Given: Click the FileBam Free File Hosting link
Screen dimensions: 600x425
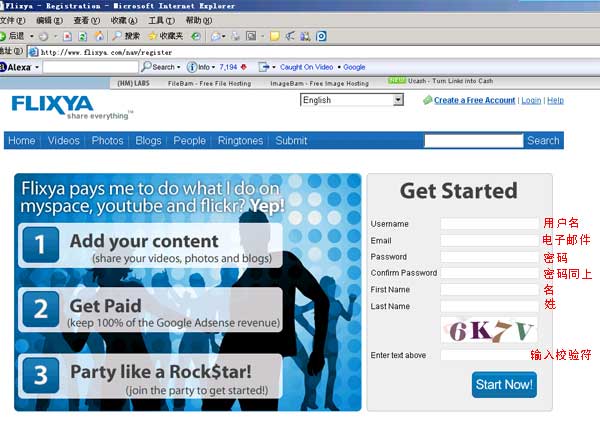Looking at the screenshot, I should click(209, 83).
